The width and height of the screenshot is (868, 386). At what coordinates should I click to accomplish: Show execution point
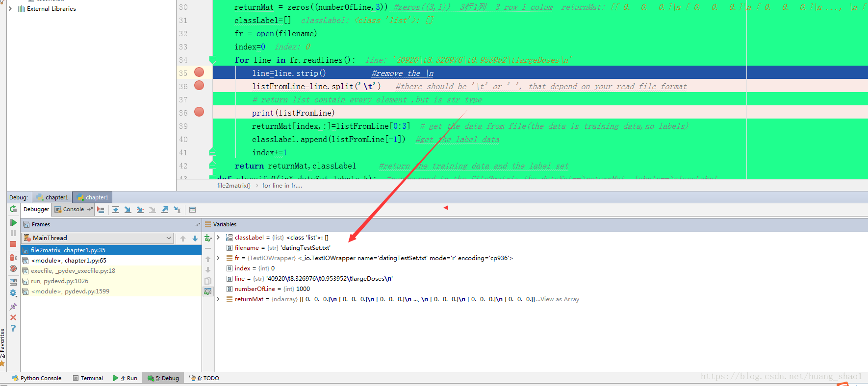pos(101,210)
